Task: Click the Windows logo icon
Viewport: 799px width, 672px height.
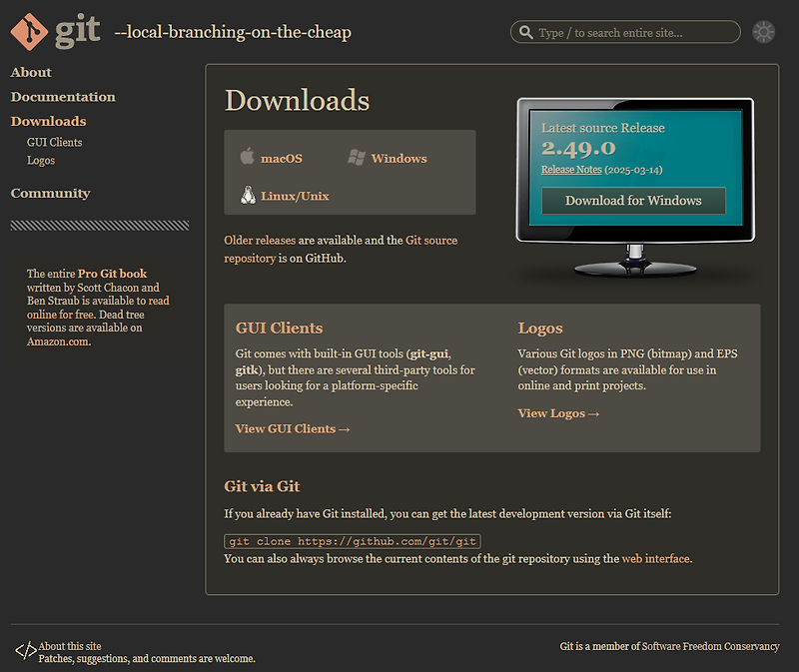Action: [357, 157]
